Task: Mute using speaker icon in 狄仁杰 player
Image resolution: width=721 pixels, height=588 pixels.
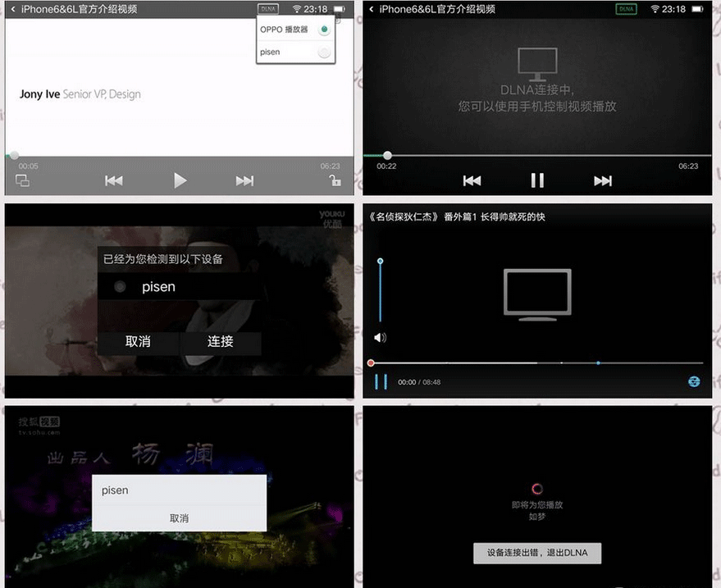Action: point(381,338)
